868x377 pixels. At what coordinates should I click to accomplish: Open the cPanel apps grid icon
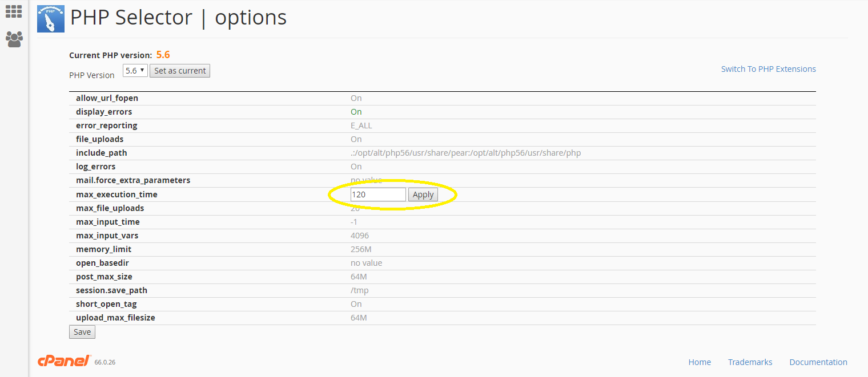[x=14, y=11]
